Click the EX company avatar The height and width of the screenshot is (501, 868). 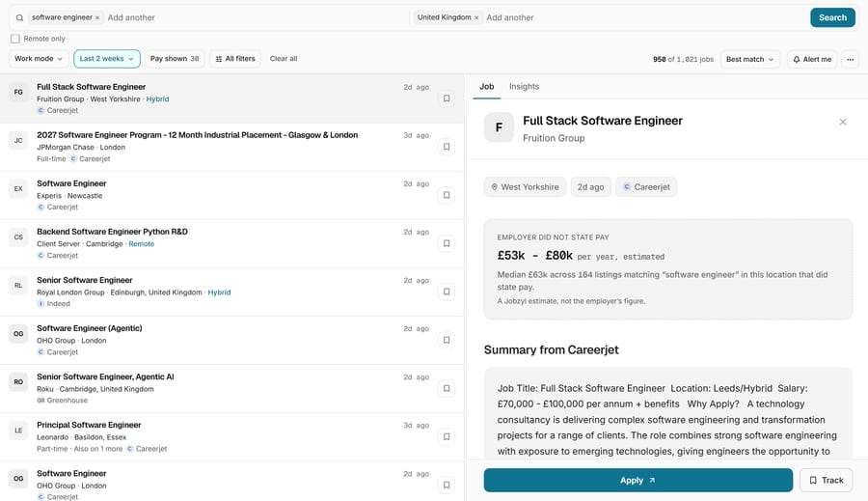click(18, 188)
